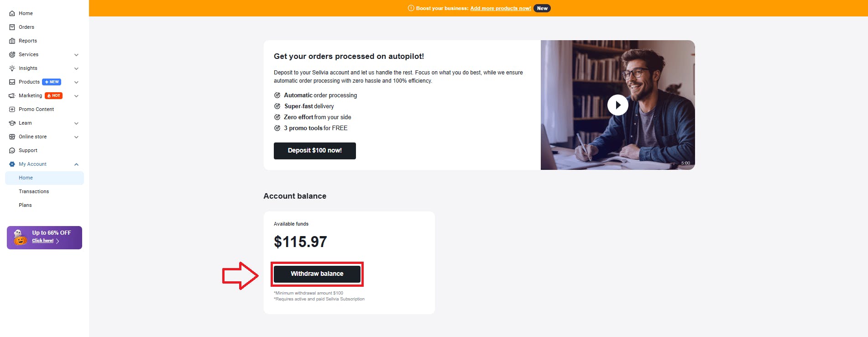868x337 pixels.
Task: Expand the Services submenu chevron
Action: (x=76, y=55)
